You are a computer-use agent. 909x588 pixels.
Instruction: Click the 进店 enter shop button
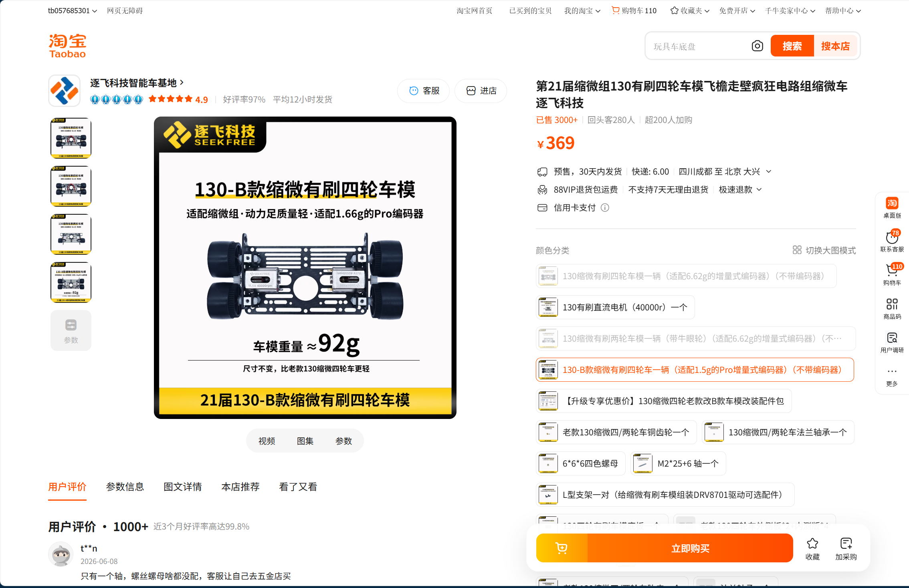(481, 91)
